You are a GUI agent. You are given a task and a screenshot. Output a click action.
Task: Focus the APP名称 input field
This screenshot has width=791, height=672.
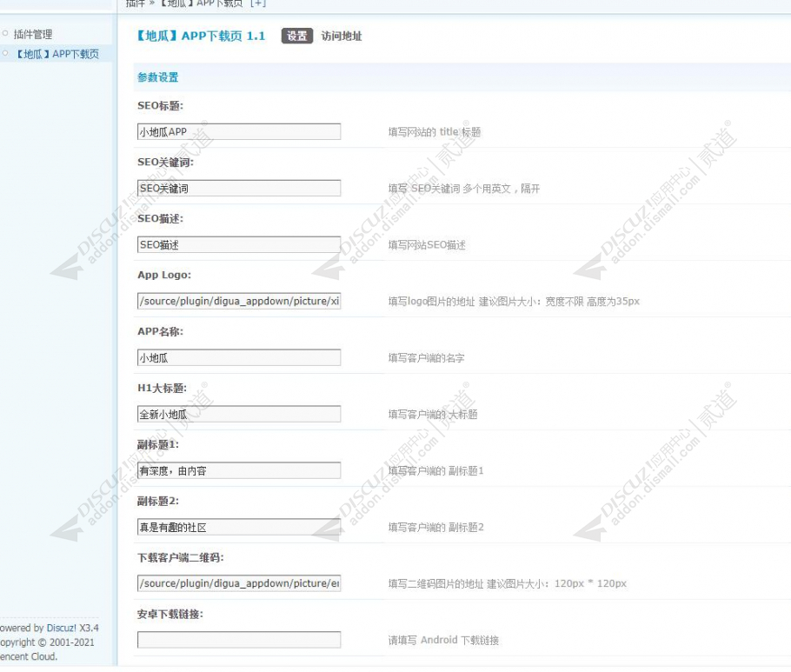click(x=239, y=357)
